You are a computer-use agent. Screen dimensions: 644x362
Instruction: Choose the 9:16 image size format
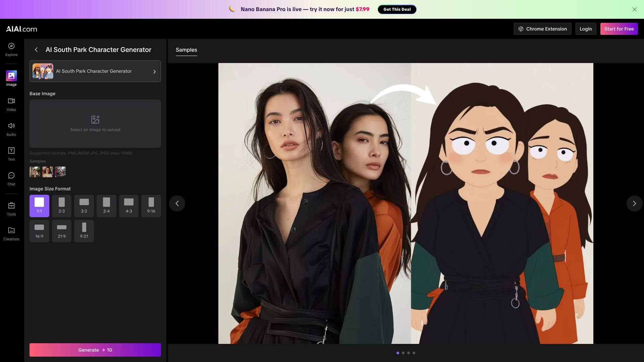coord(151,205)
